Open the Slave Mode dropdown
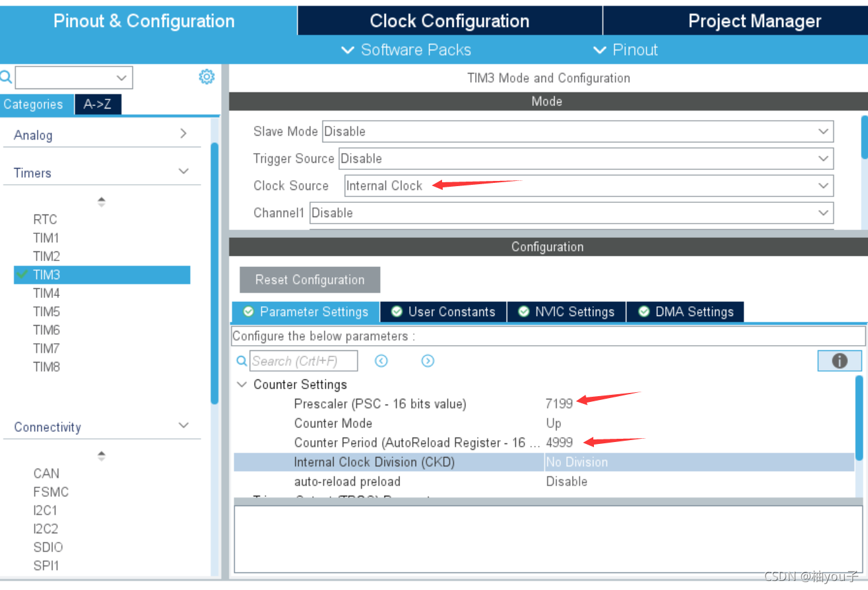The width and height of the screenshot is (868, 590). click(578, 131)
